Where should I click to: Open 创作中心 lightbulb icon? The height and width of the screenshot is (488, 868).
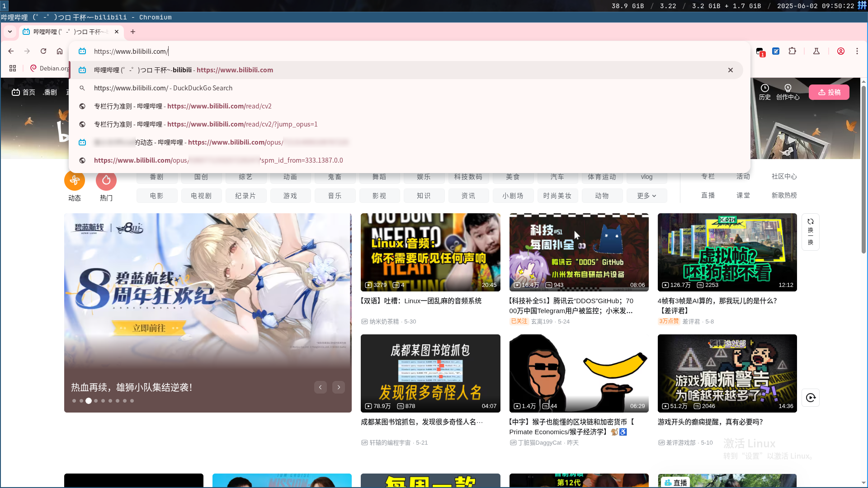(x=788, y=88)
